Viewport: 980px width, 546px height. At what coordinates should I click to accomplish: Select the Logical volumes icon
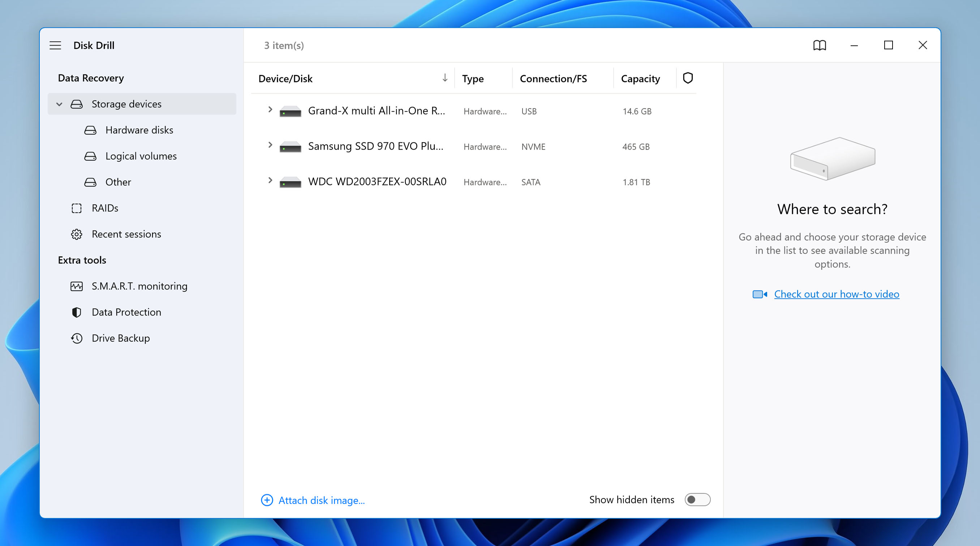click(89, 155)
